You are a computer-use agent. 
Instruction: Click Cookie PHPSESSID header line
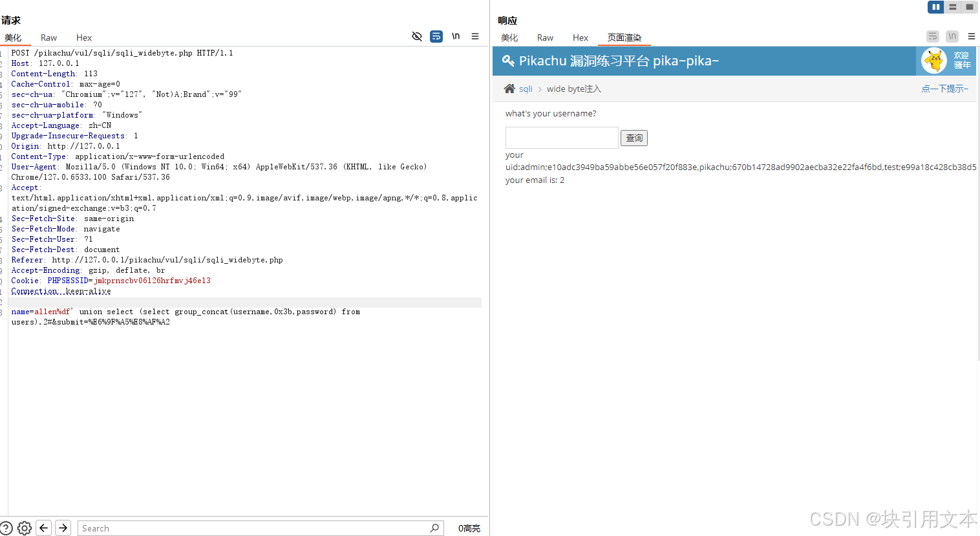111,281
